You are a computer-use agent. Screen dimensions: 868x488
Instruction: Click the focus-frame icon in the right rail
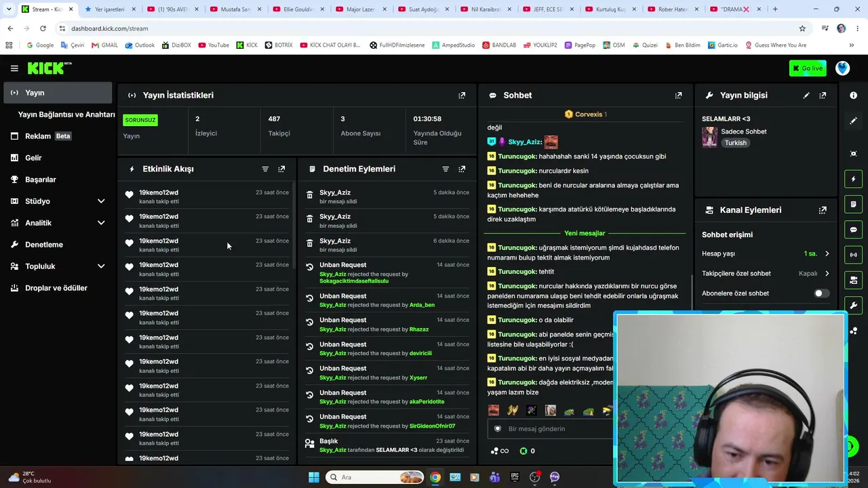tap(853, 154)
